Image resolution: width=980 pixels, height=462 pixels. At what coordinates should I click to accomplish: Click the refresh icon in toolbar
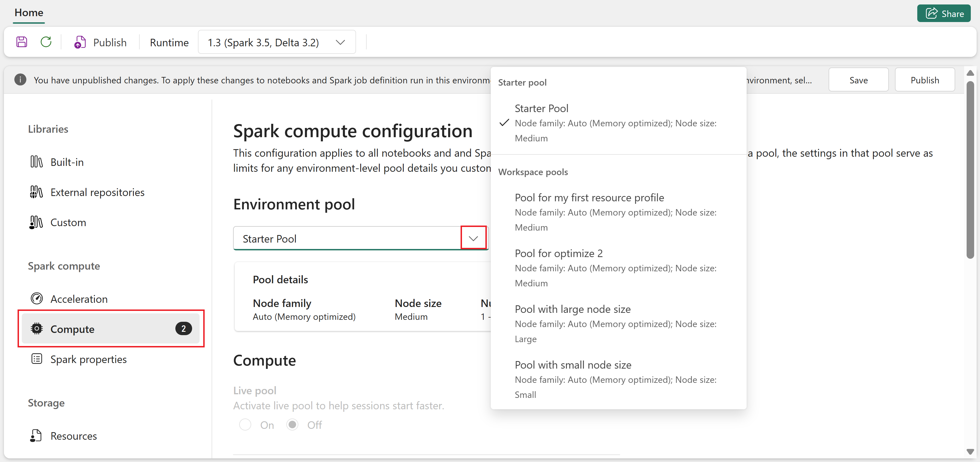(46, 42)
